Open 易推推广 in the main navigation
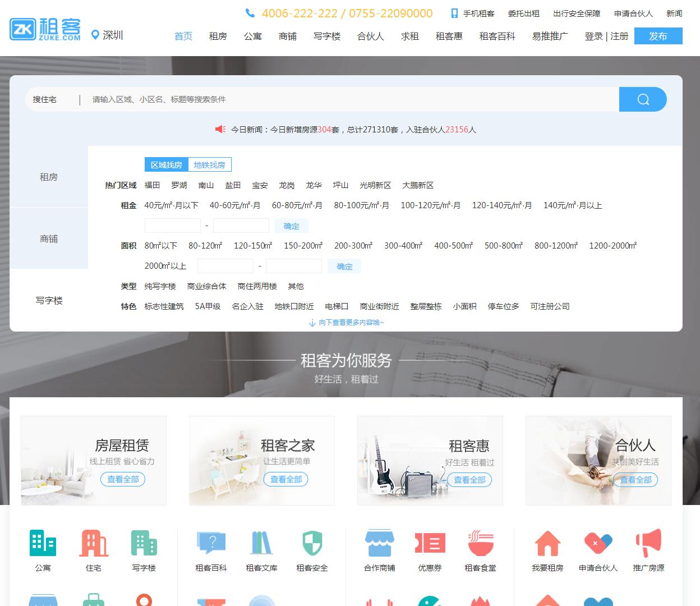The width and height of the screenshot is (700, 606). tap(550, 36)
